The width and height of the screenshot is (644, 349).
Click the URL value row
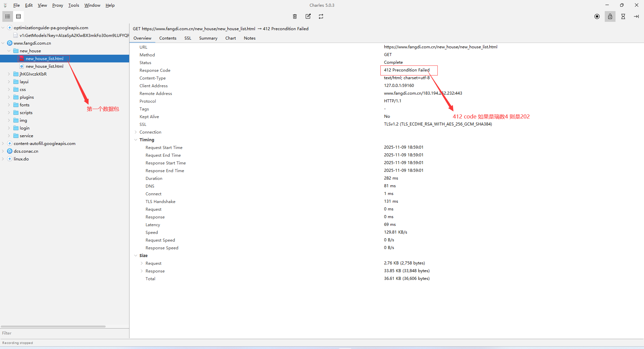[440, 47]
